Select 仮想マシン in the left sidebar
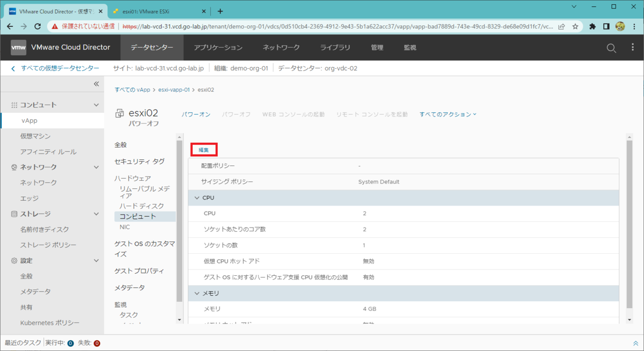Viewport: 644px width, 351px height. (x=35, y=136)
